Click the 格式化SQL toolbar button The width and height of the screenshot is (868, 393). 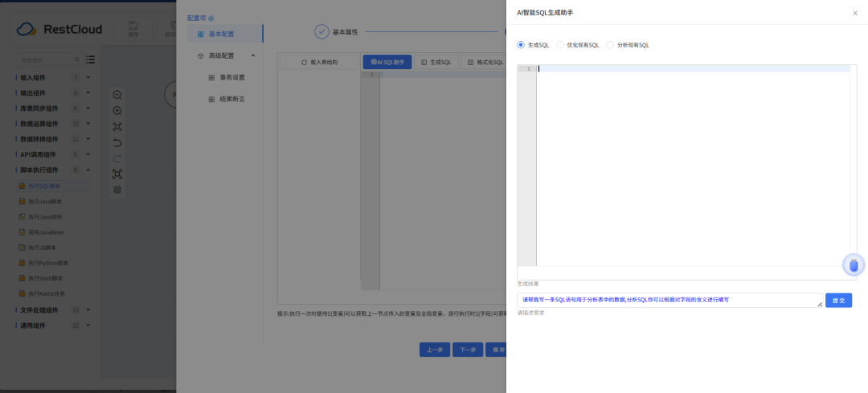[x=485, y=62]
